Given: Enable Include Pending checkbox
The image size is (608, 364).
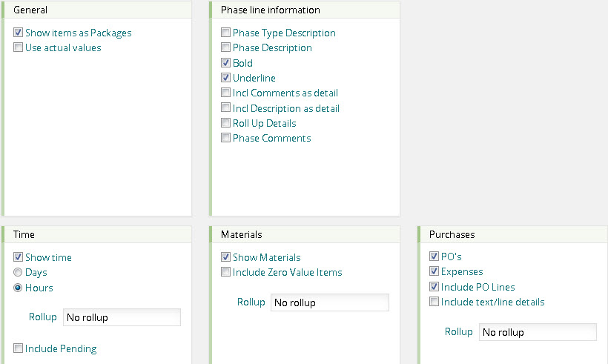Looking at the screenshot, I should 19,348.
